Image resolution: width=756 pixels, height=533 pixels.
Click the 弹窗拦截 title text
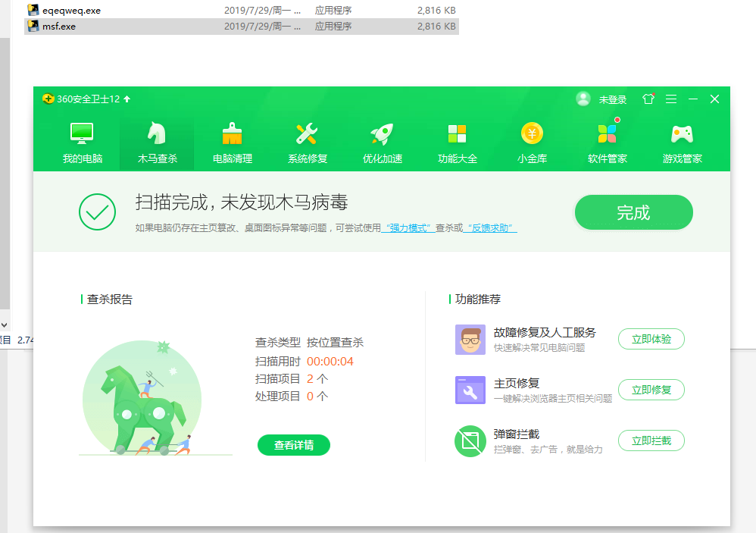pyautogui.click(x=517, y=434)
